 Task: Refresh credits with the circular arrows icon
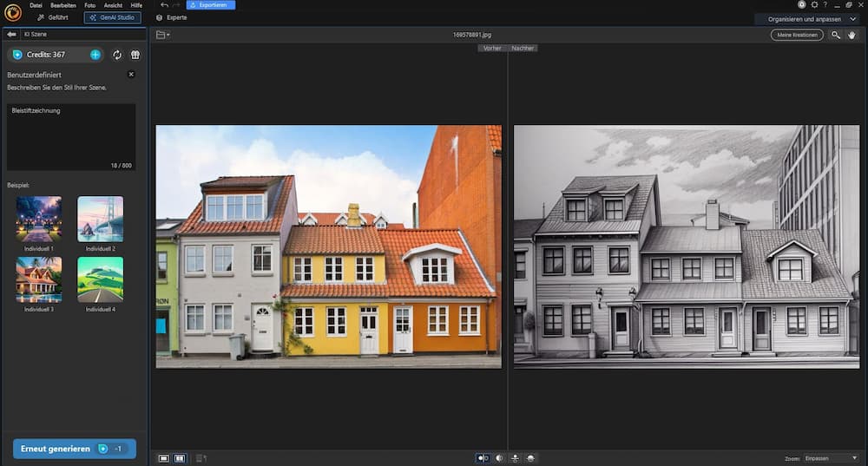point(117,55)
